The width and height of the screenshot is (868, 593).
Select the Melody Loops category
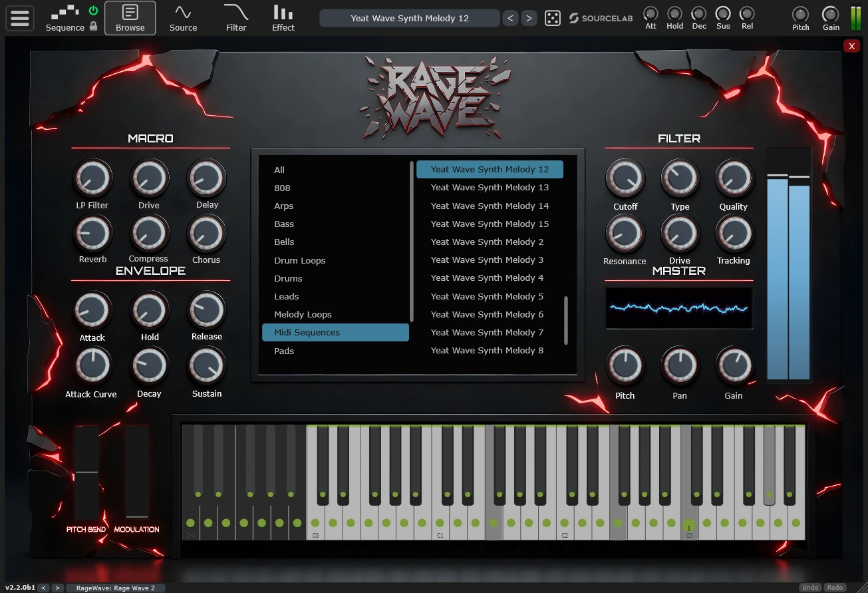tap(335, 314)
